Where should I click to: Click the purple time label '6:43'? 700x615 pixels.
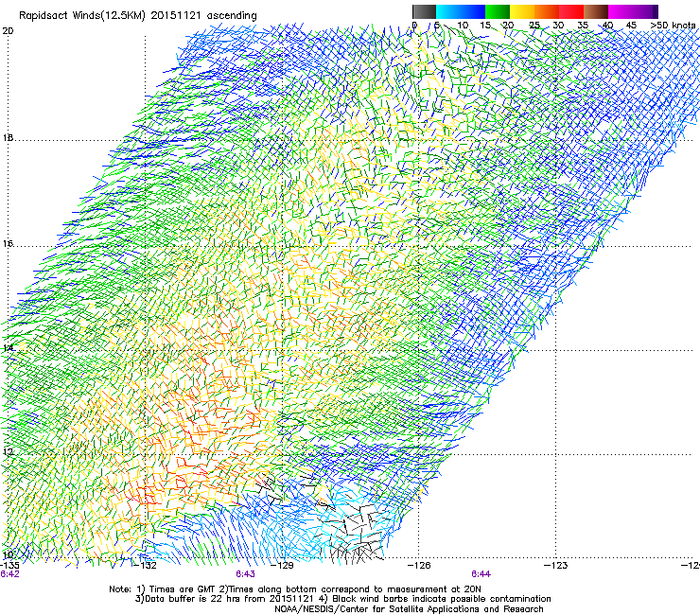point(245,574)
